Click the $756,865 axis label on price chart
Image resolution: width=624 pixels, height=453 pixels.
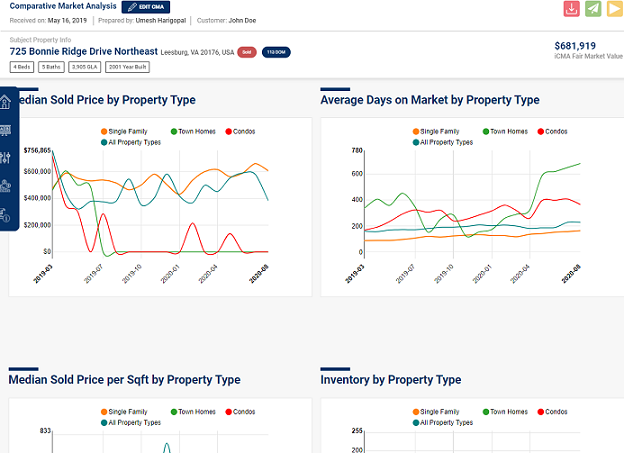[x=37, y=150]
